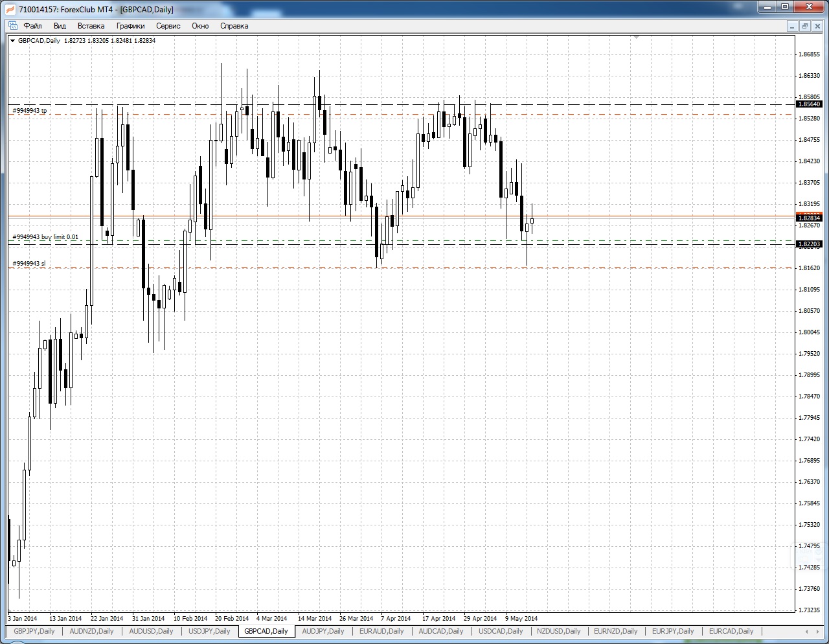Select the active GBPCAD,Daily tab
The width and height of the screenshot is (829, 644).
pos(266,631)
